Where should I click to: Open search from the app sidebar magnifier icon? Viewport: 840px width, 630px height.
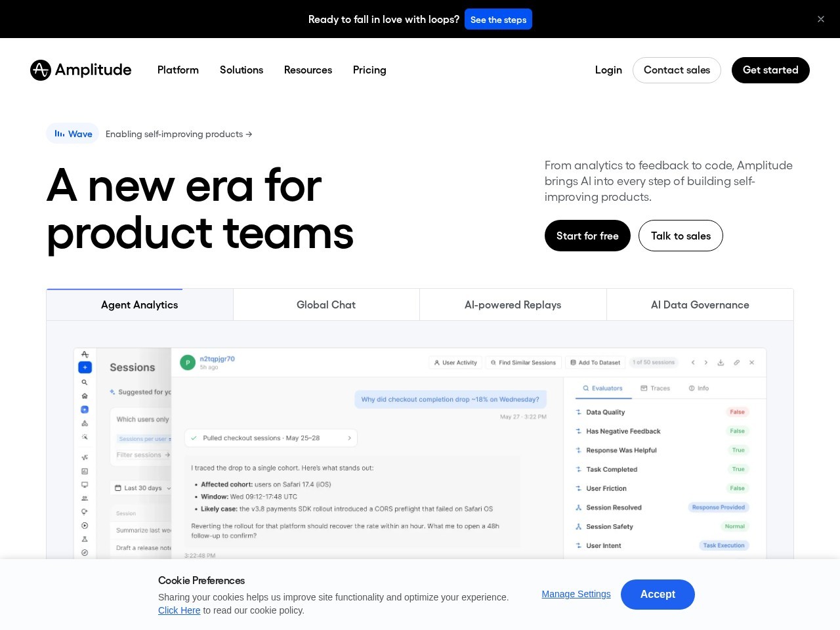pos(85,382)
